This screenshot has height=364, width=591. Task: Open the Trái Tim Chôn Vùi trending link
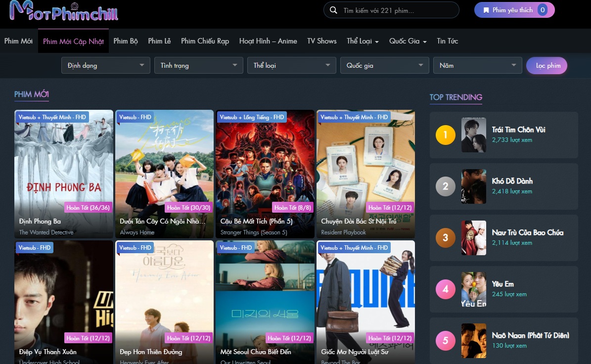coord(518,130)
